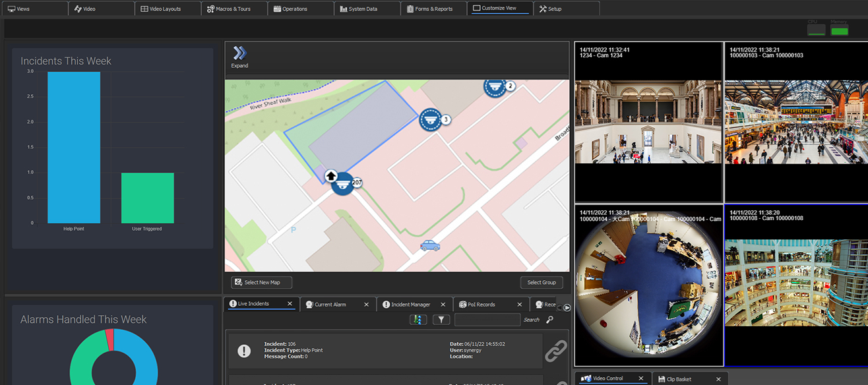Close the Incident Manager tab
Viewport: 868px width, 385px height.
point(443,305)
